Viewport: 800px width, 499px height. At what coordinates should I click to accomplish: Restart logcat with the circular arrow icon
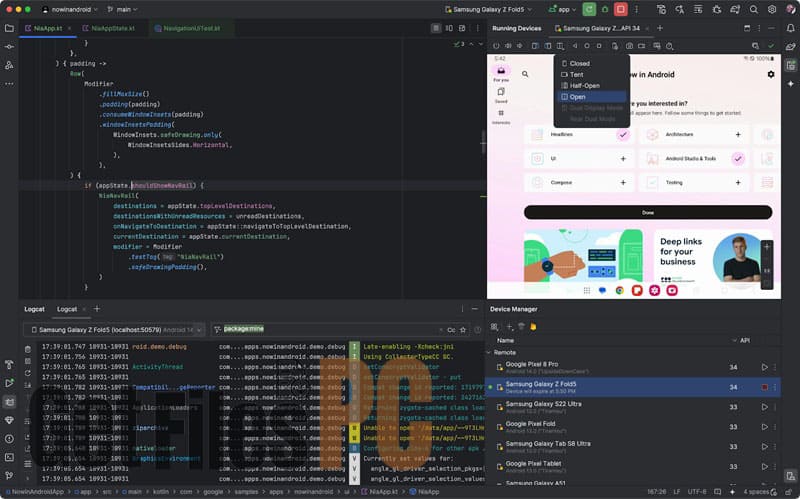coord(28,373)
